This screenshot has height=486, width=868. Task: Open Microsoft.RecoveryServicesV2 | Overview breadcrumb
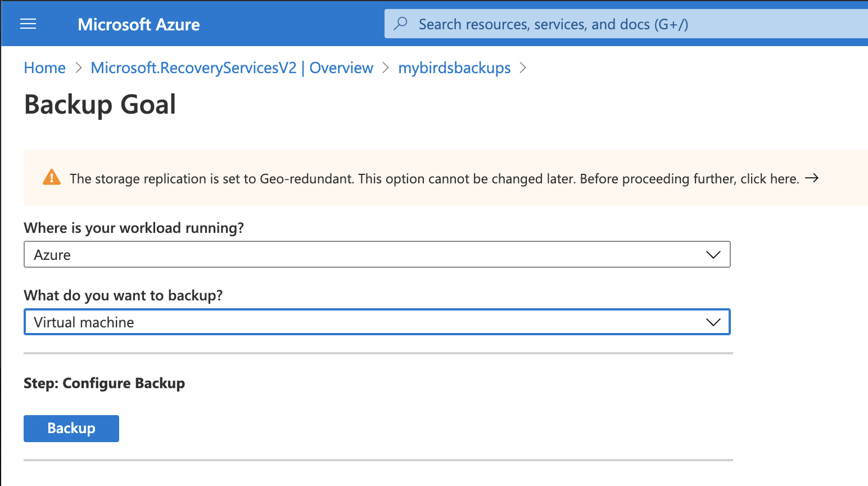(232, 68)
